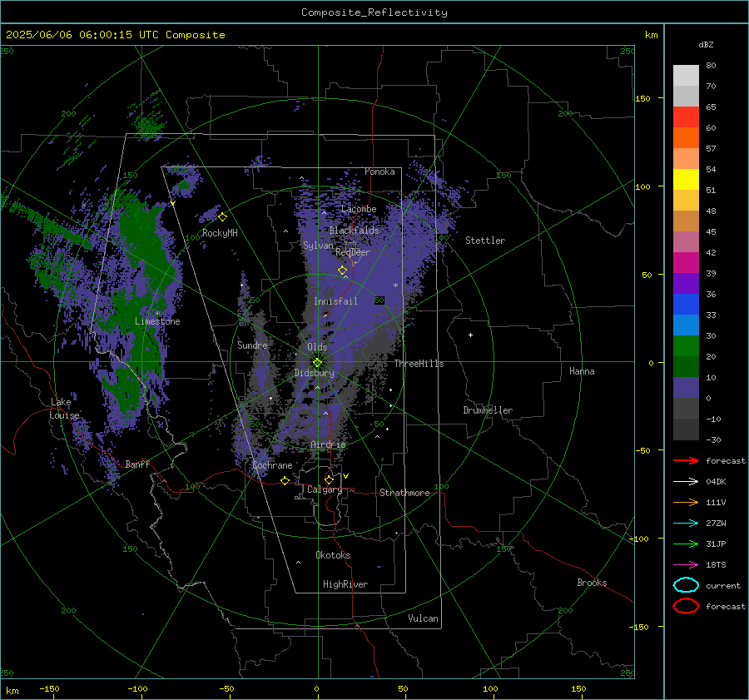Click the 18TS legend text label
749x700 pixels.
coord(716,565)
